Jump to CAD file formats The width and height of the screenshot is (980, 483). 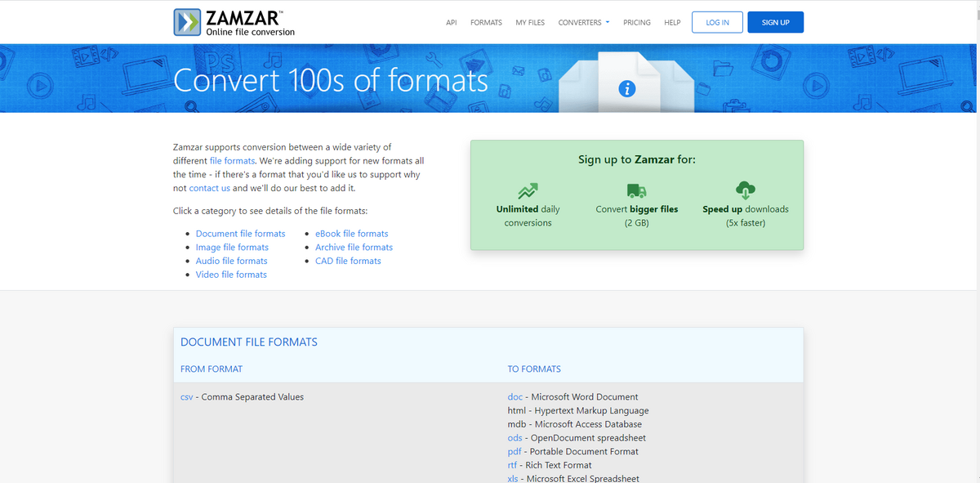pos(348,262)
